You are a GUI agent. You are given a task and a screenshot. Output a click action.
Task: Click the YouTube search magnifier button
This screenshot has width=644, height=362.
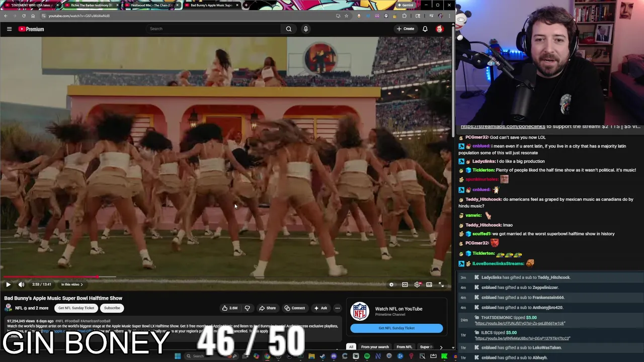(x=289, y=29)
